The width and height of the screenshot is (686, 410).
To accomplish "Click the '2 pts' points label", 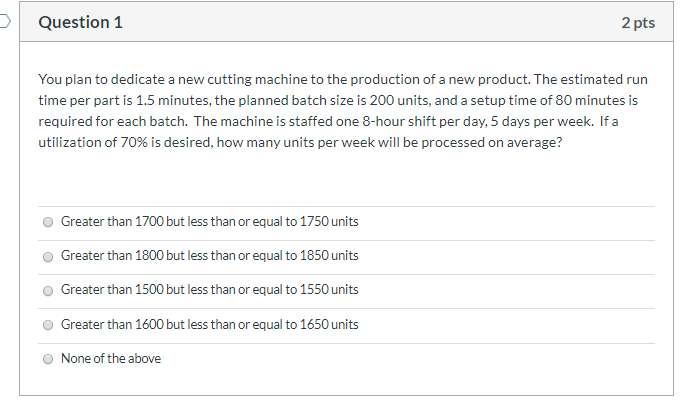I will (x=637, y=22).
